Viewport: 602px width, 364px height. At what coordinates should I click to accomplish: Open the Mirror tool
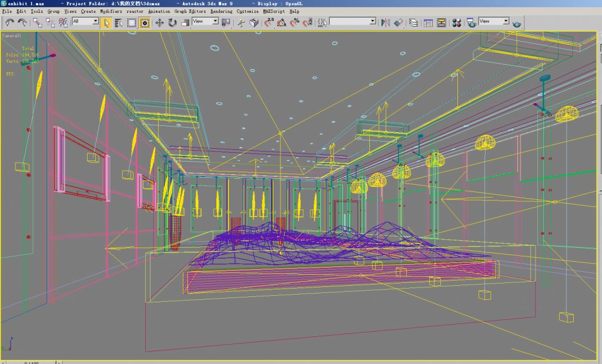tap(386, 22)
